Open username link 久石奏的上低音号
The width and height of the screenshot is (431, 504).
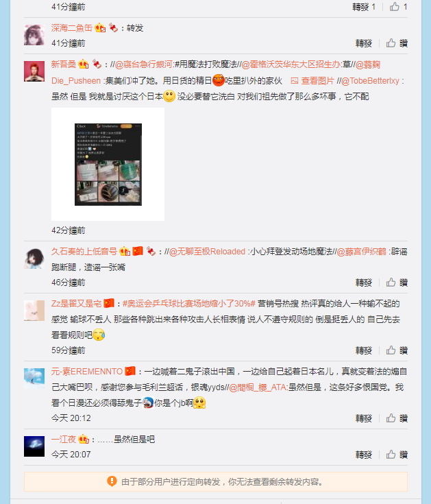coord(84,252)
